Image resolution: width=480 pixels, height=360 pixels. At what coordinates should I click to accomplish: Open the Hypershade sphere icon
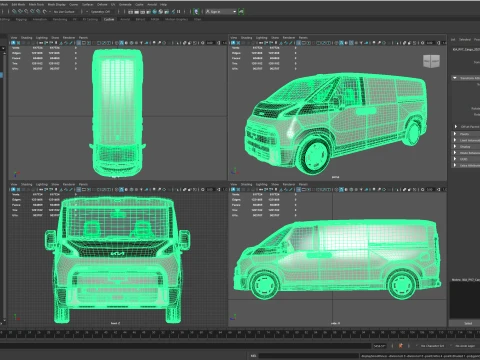(x=154, y=12)
